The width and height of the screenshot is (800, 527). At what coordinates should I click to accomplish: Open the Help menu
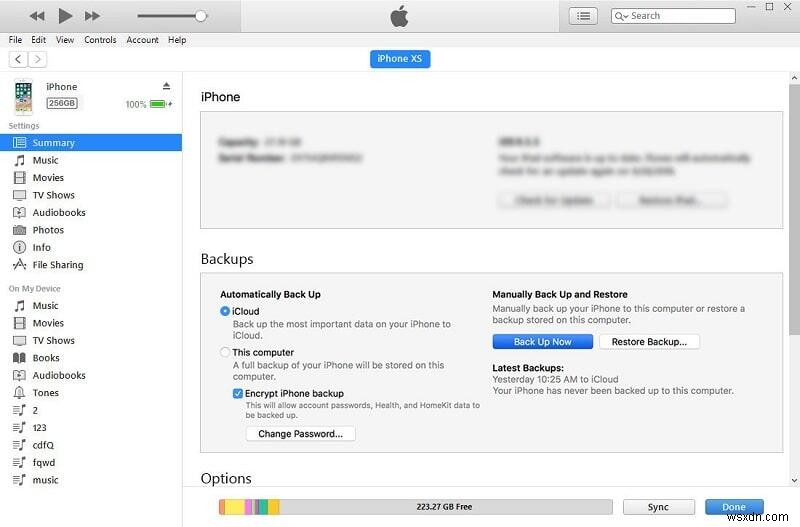pos(177,40)
